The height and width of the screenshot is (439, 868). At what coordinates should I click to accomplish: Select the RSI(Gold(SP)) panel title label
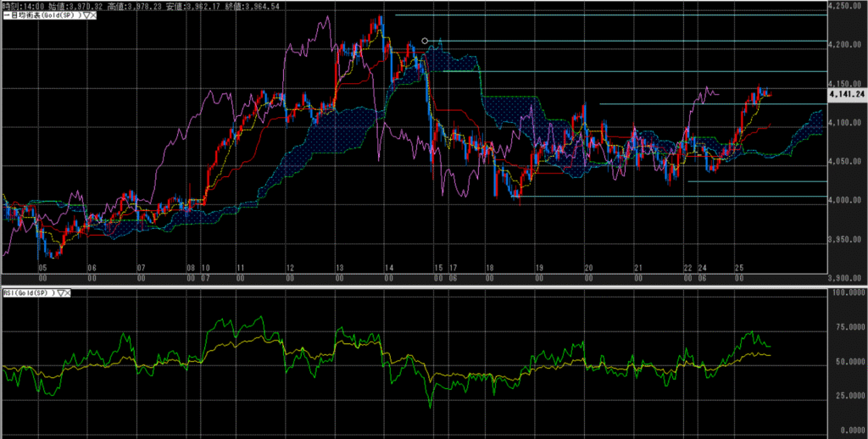click(x=28, y=293)
